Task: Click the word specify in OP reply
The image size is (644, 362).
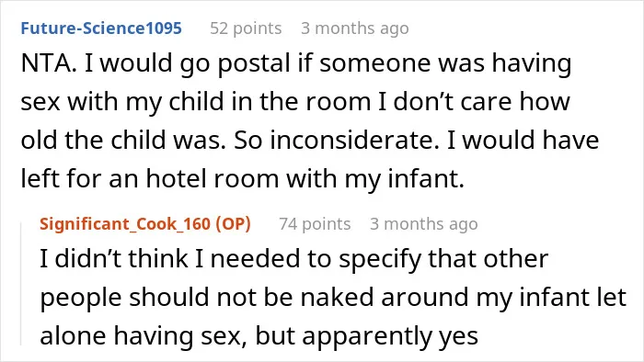Action: tap(379, 260)
